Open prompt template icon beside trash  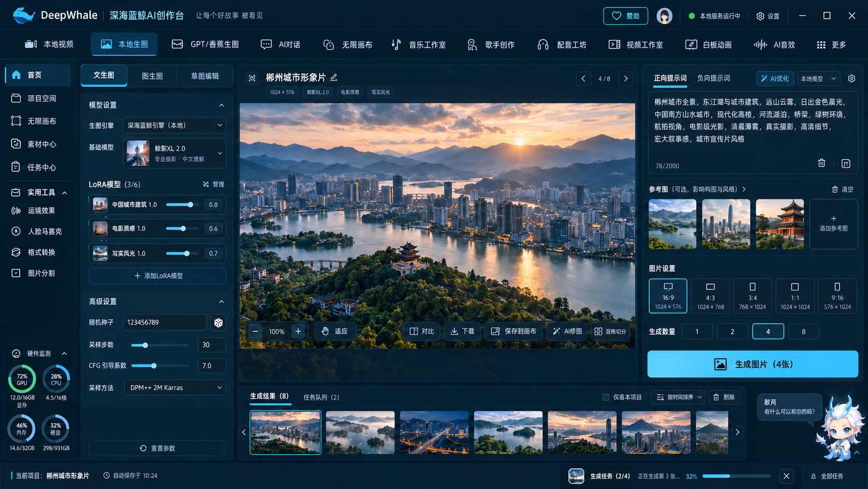tap(846, 163)
